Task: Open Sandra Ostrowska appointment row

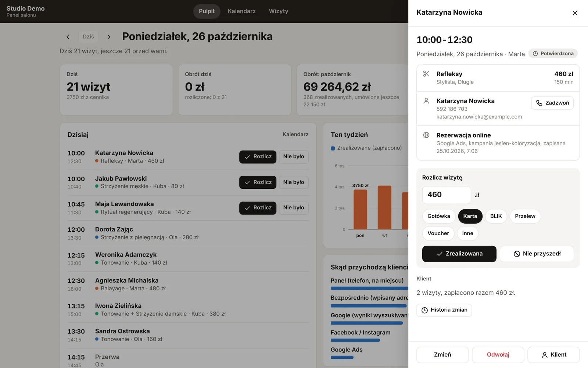Action: tap(188, 335)
